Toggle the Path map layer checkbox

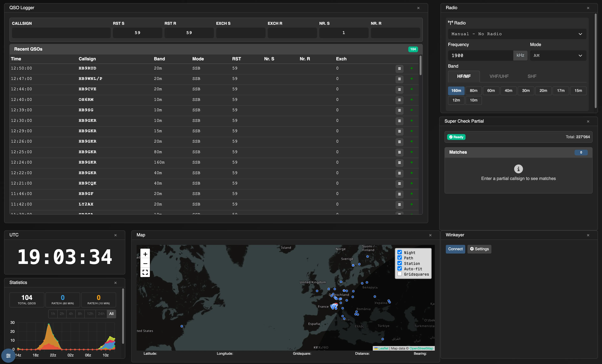(x=400, y=258)
